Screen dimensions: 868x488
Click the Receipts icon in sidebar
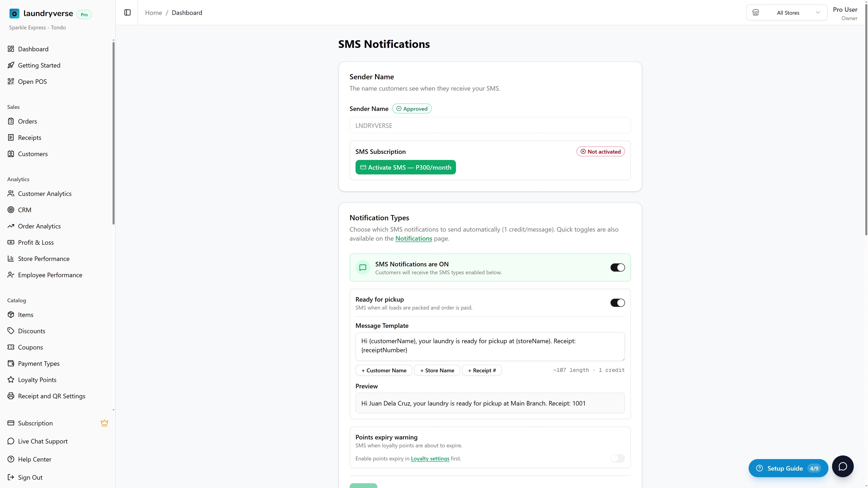click(11, 137)
